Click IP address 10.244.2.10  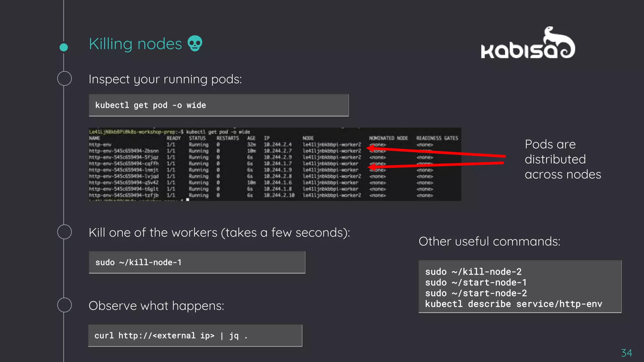(279, 195)
